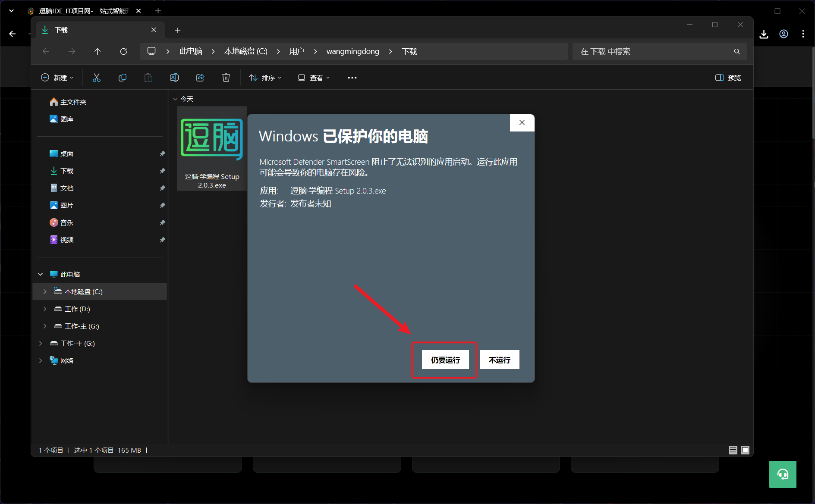Click the Copy icon in the toolbar

tap(123, 78)
